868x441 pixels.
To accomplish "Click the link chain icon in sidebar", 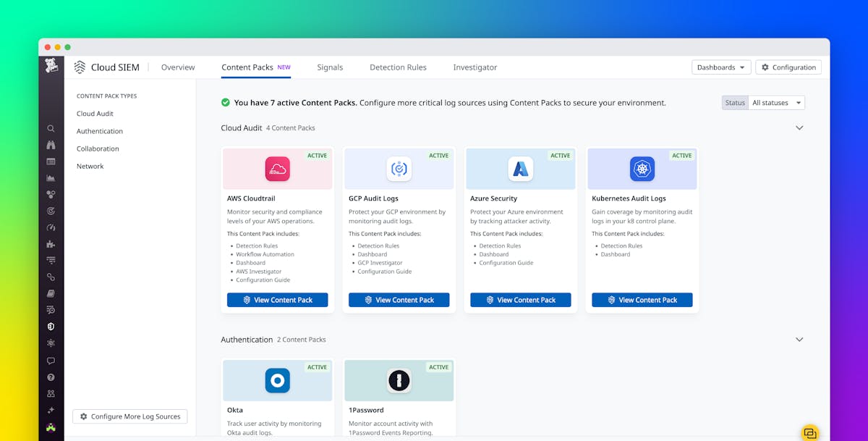I will pos(51,277).
